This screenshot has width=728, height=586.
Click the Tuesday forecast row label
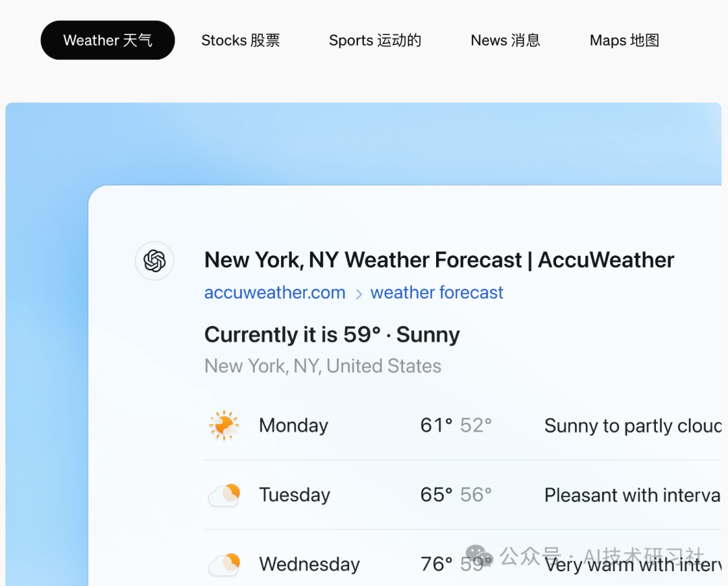[295, 495]
